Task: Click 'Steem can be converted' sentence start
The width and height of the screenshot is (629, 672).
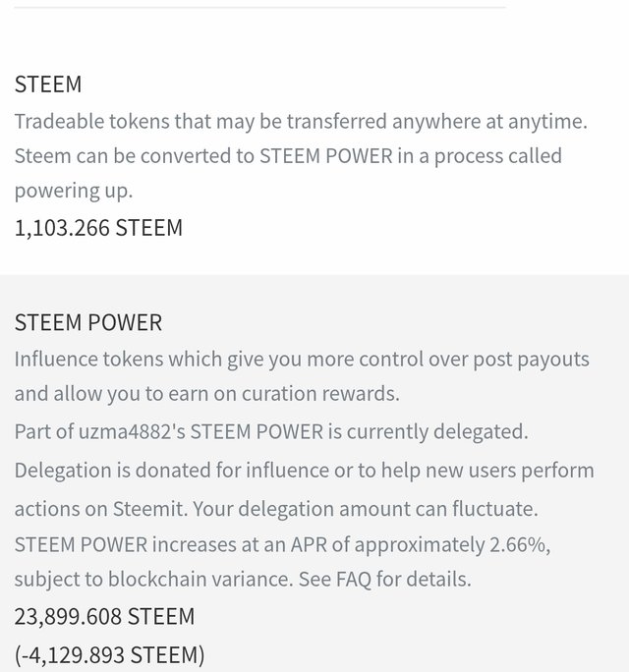Action: [118, 156]
